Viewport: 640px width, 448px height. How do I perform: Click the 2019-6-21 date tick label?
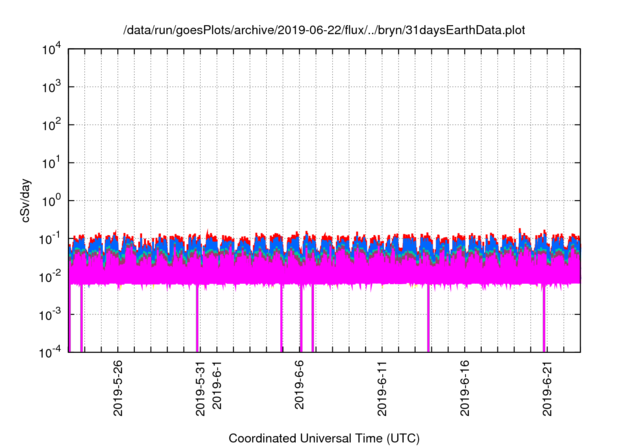click(547, 388)
